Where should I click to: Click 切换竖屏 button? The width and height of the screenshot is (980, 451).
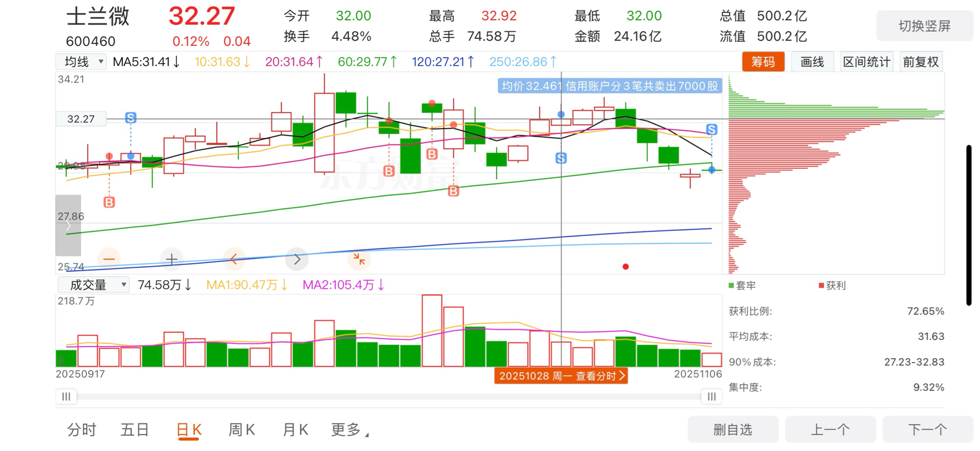click(x=925, y=26)
